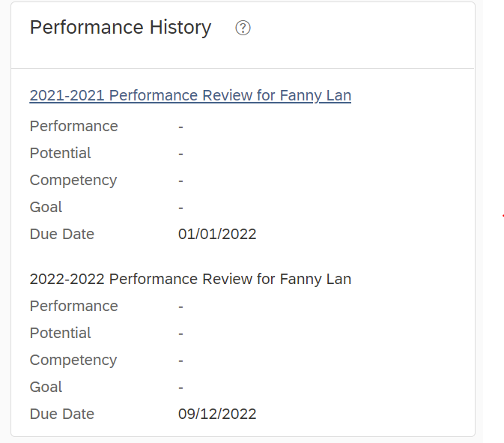Viewport: 504px width, 443px height.
Task: Select the Due Date label under the 2021-2021 review
Action: coord(62,234)
